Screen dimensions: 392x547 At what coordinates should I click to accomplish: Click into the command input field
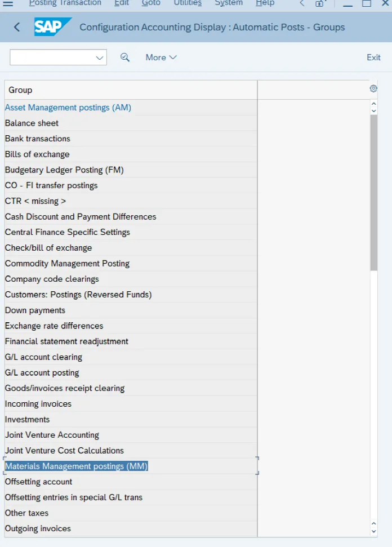coord(52,57)
